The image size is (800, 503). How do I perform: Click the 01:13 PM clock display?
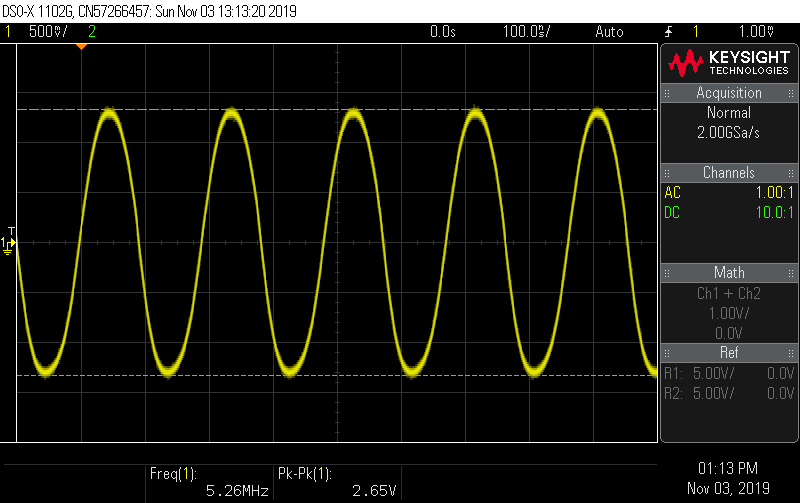click(728, 468)
